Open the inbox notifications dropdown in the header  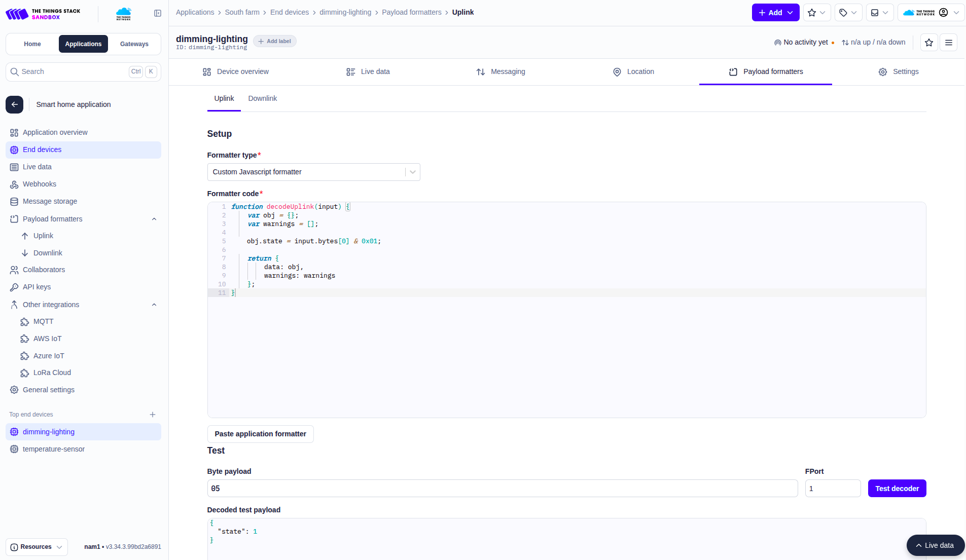pyautogui.click(x=879, y=13)
